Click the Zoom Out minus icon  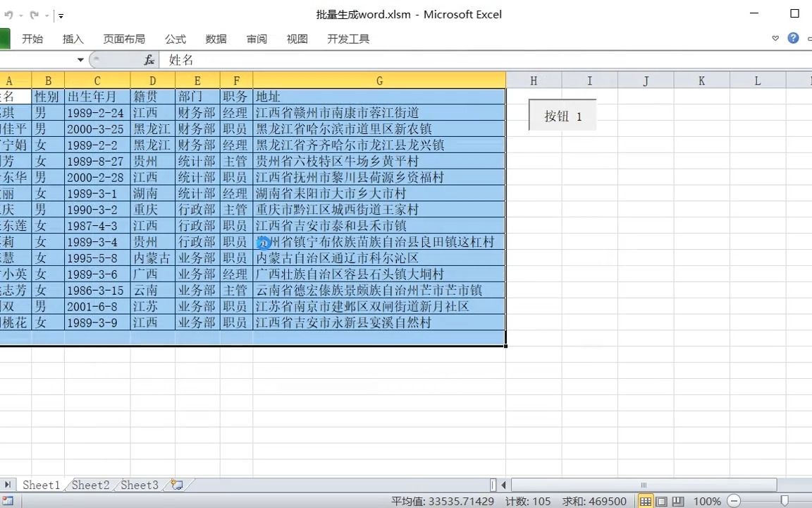tap(733, 501)
